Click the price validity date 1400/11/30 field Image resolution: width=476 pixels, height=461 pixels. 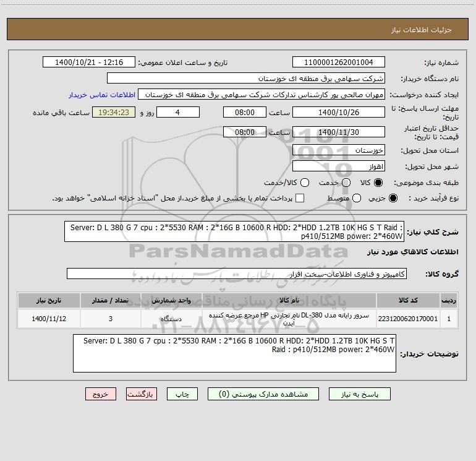point(338,132)
